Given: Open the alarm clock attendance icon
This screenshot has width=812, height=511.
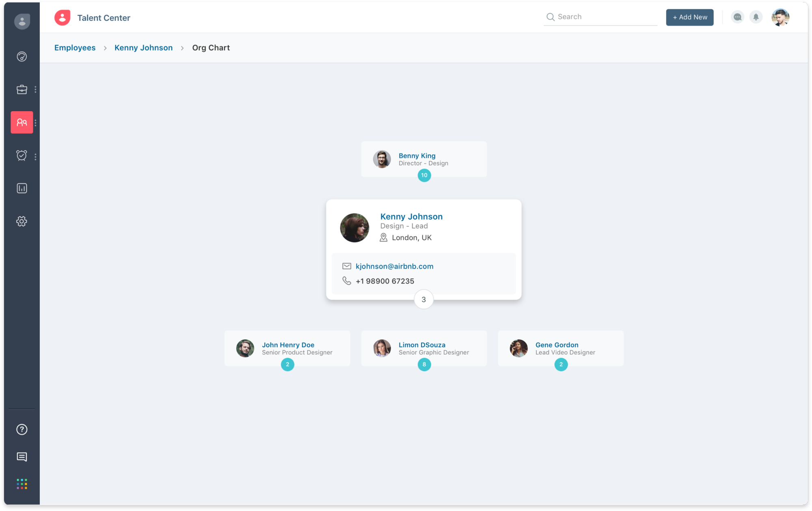Looking at the screenshot, I should pyautogui.click(x=22, y=155).
